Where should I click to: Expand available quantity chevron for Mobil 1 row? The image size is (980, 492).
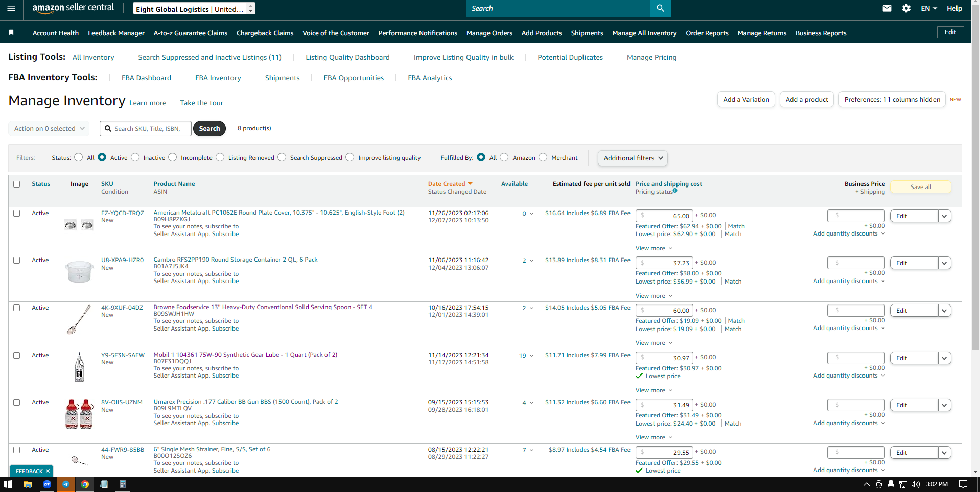[x=531, y=356]
